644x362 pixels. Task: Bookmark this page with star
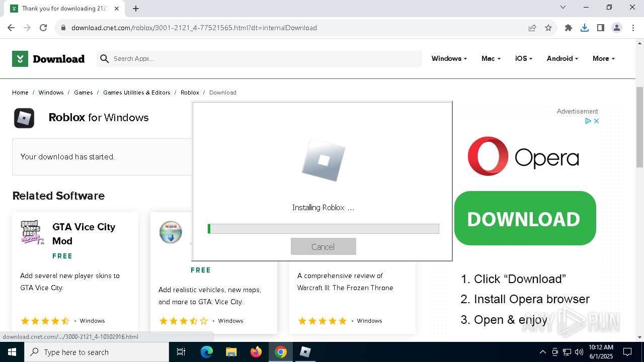point(548,28)
